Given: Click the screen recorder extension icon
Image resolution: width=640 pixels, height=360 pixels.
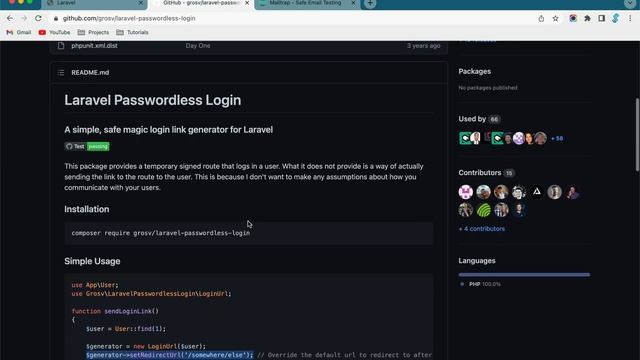Looking at the screenshot, I should [x=573, y=18].
